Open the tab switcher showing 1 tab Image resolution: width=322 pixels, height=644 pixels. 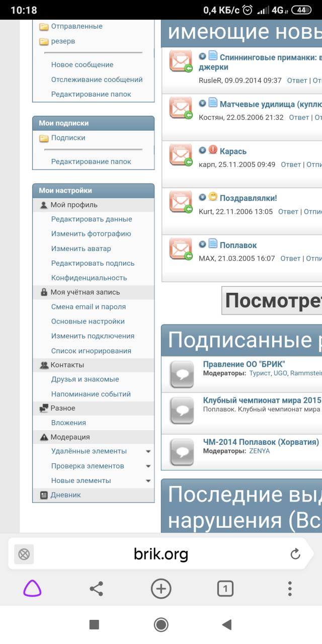(225, 588)
